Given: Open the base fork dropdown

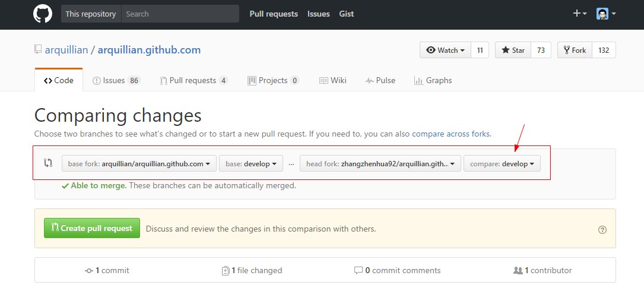Looking at the screenshot, I should [x=139, y=163].
